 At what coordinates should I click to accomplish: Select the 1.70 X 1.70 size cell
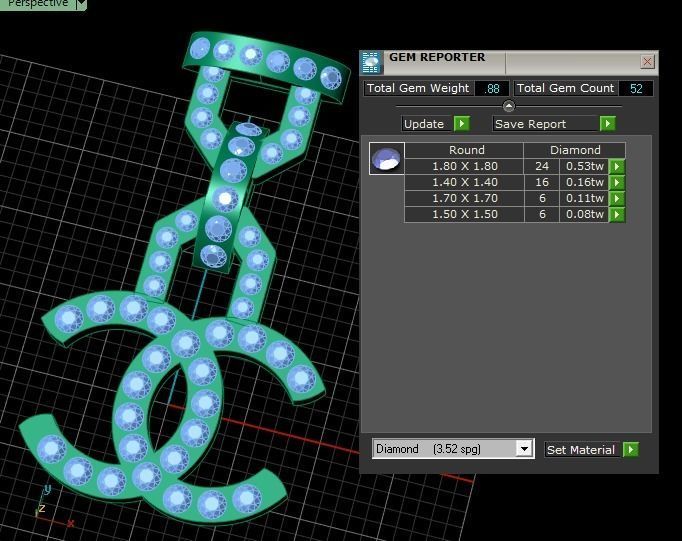464,198
